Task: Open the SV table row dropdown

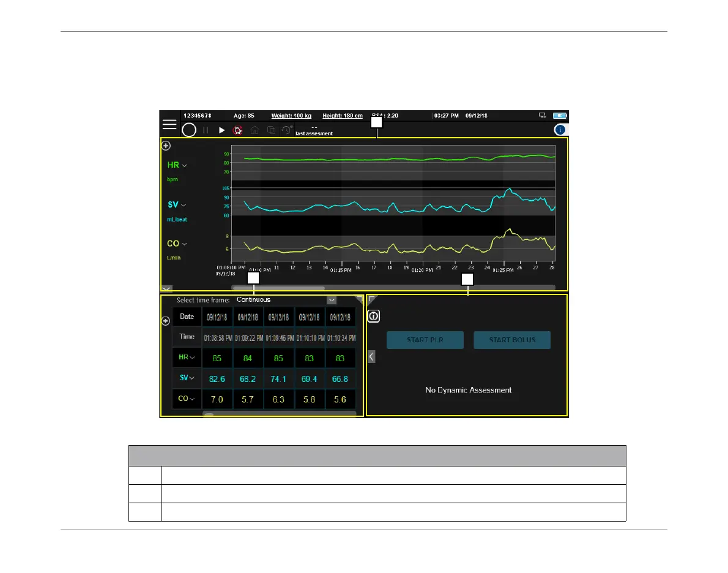Action: tap(191, 378)
